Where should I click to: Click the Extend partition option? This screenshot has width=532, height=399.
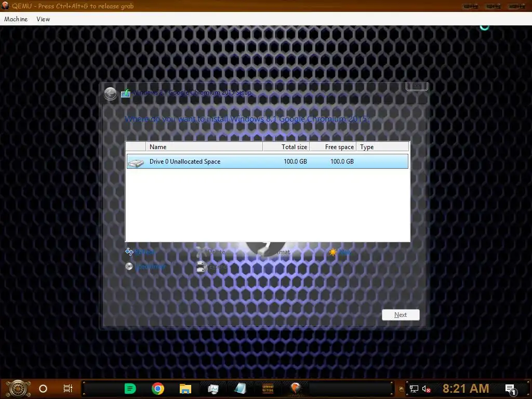[x=218, y=267]
